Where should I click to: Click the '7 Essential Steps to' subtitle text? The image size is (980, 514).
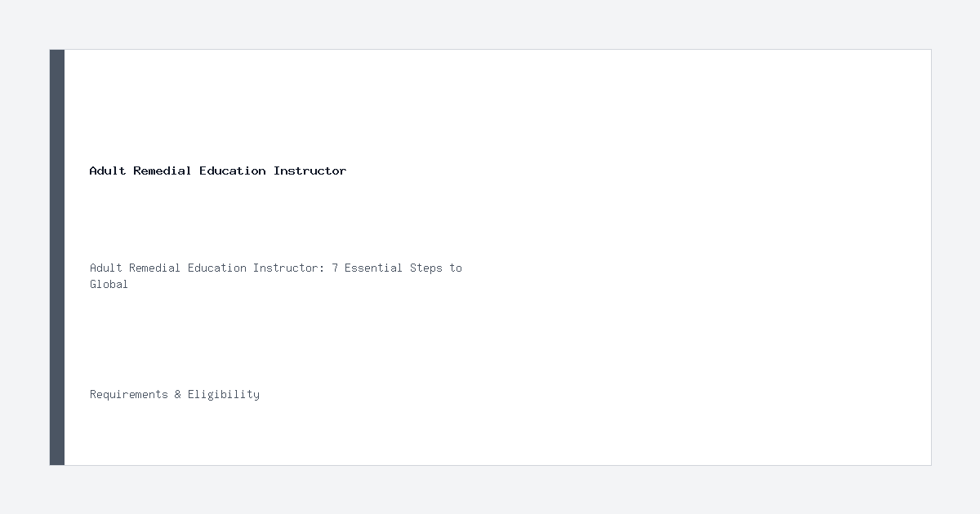pos(397,268)
